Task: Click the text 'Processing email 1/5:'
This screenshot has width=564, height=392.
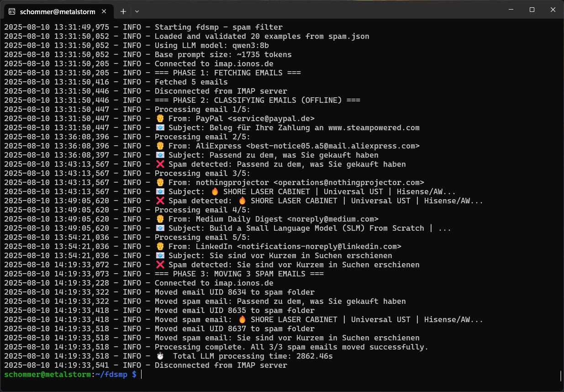Action: (203, 109)
